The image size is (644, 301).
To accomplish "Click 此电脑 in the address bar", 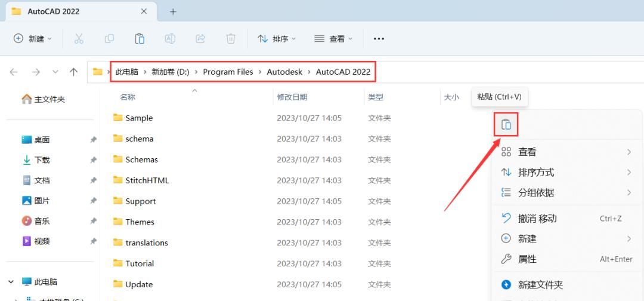I will [127, 72].
